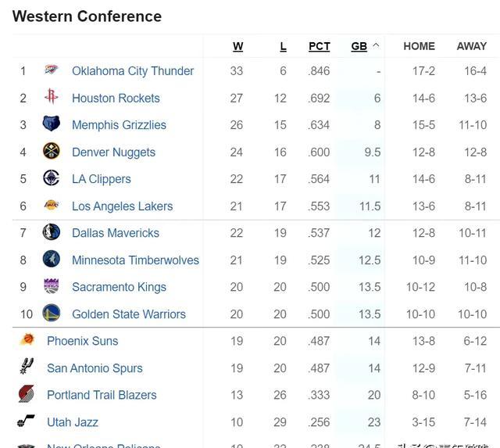
Task: Click the Oklahoma City Thunder logo
Action: (x=52, y=71)
